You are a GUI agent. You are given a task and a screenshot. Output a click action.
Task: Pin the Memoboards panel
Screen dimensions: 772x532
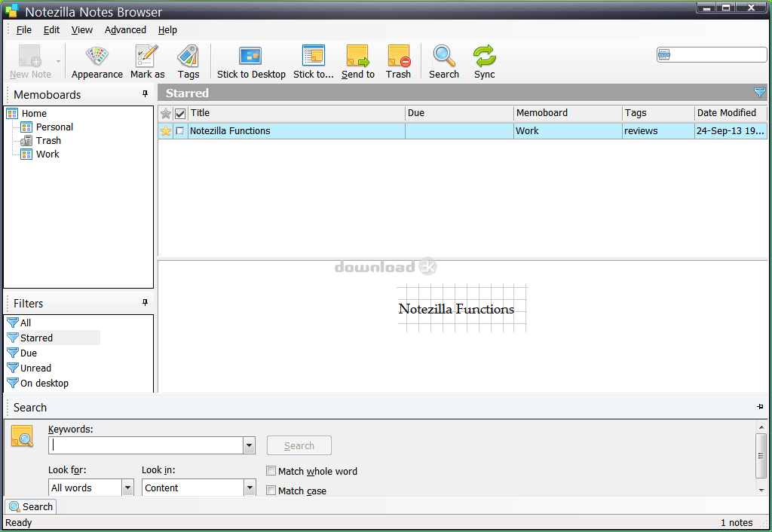[145, 93]
